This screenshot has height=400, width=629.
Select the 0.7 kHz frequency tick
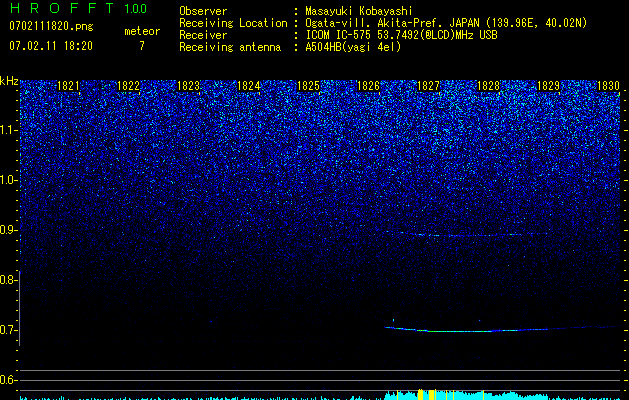point(9,330)
